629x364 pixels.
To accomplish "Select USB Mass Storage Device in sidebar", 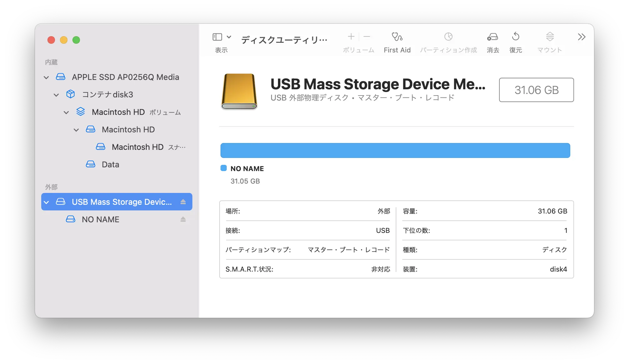I will coord(117,201).
